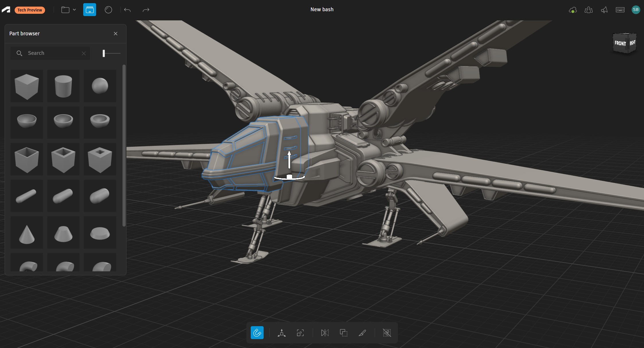Click the cloud sync status icon
Screen dimensions: 644x348
[573, 10]
